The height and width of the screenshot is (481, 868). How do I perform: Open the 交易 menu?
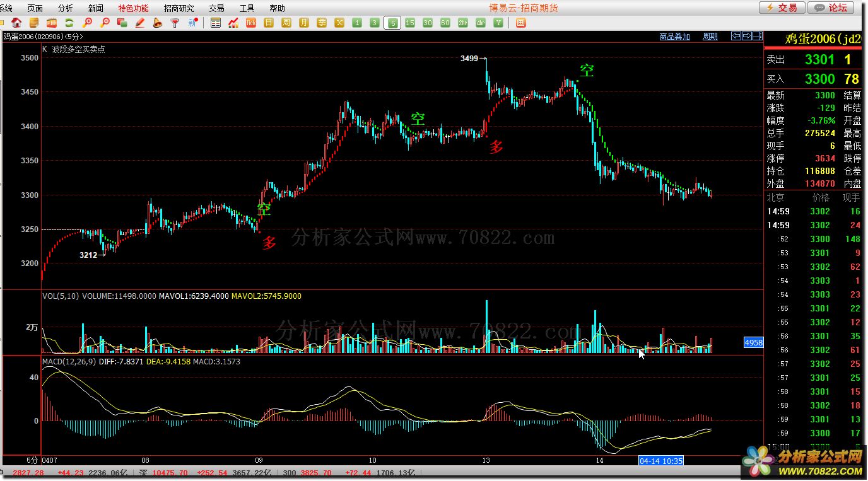pos(216,8)
